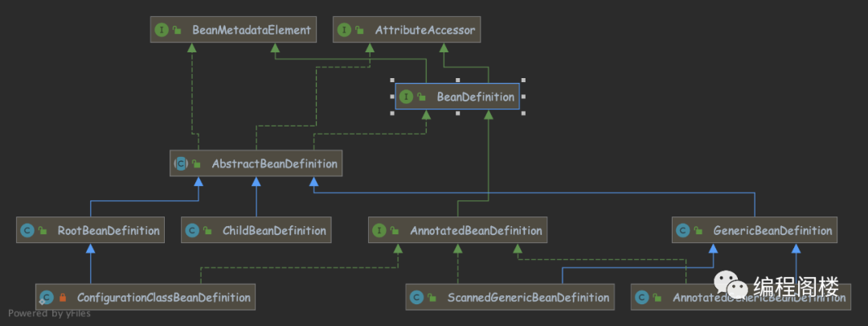The height and width of the screenshot is (326, 868).
Task: Click the class icon of ScannedGenericBeanDefinition node
Action: coord(416,298)
